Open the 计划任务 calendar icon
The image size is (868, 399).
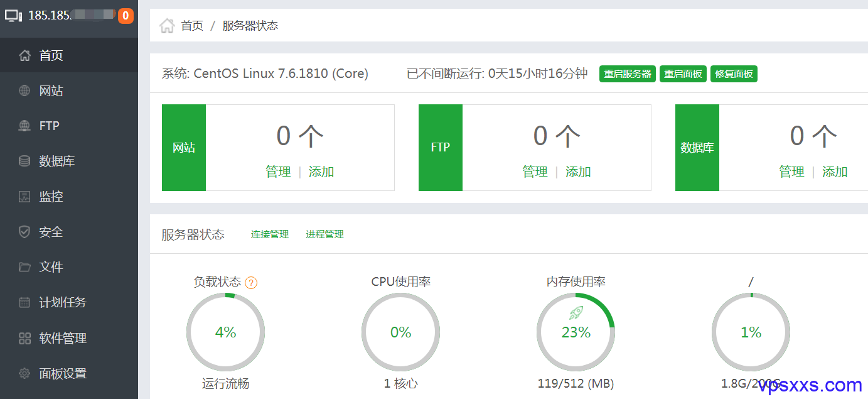coord(24,302)
